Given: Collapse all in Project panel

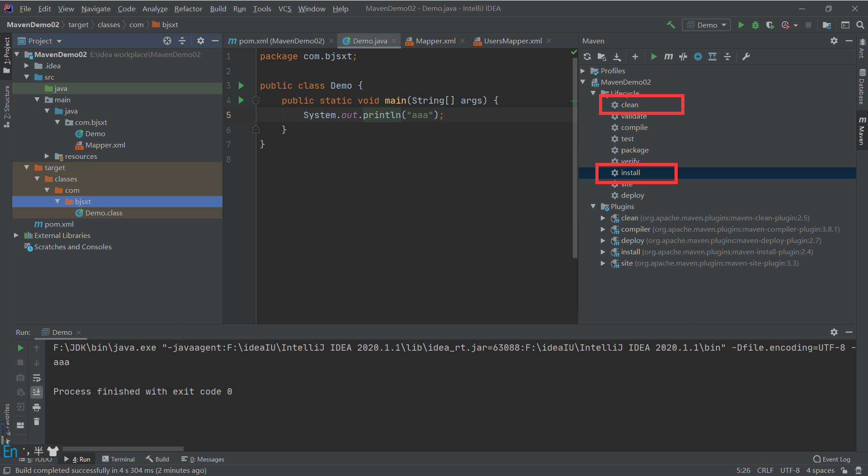Looking at the screenshot, I should point(182,41).
